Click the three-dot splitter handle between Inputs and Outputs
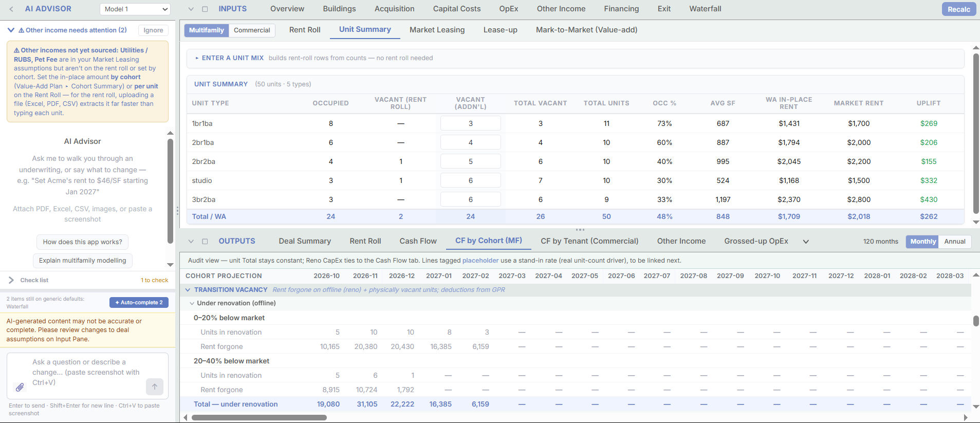The image size is (980, 423). 580,229
